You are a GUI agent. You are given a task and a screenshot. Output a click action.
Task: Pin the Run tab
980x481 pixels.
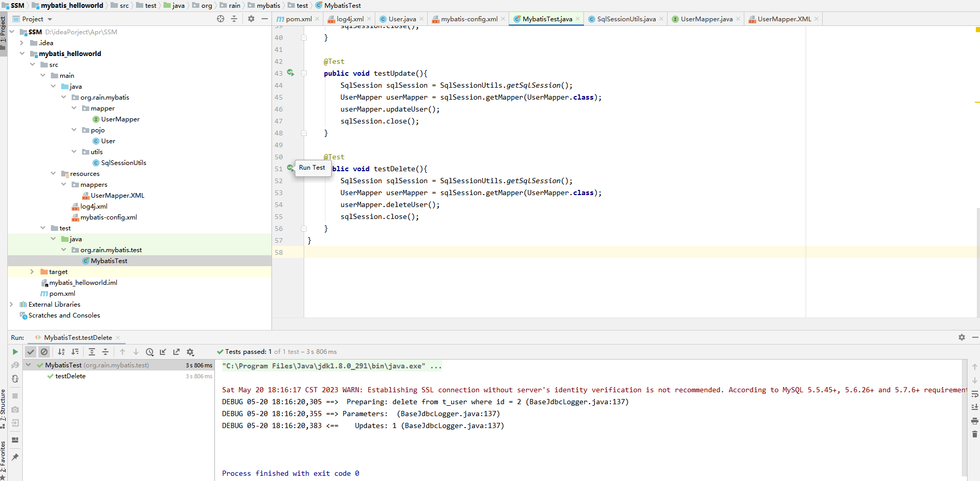coord(15,457)
